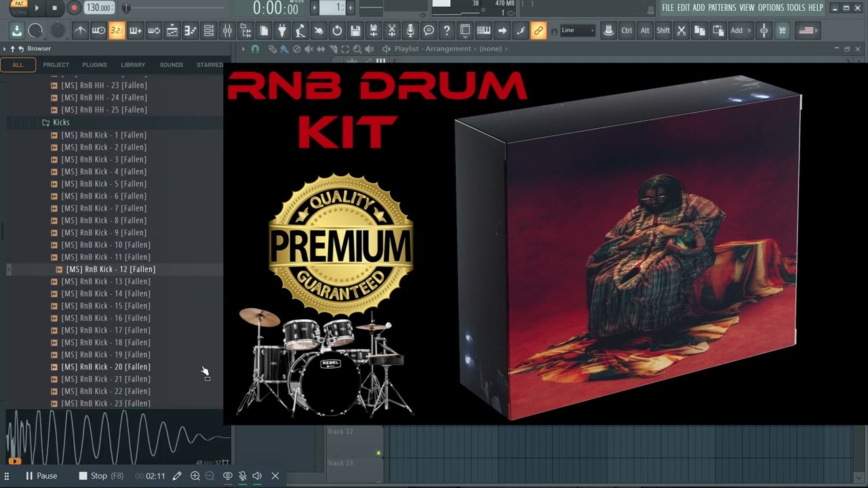This screenshot has height=488, width=868.
Task: Open the Mixer view icon
Action: pos(227,30)
